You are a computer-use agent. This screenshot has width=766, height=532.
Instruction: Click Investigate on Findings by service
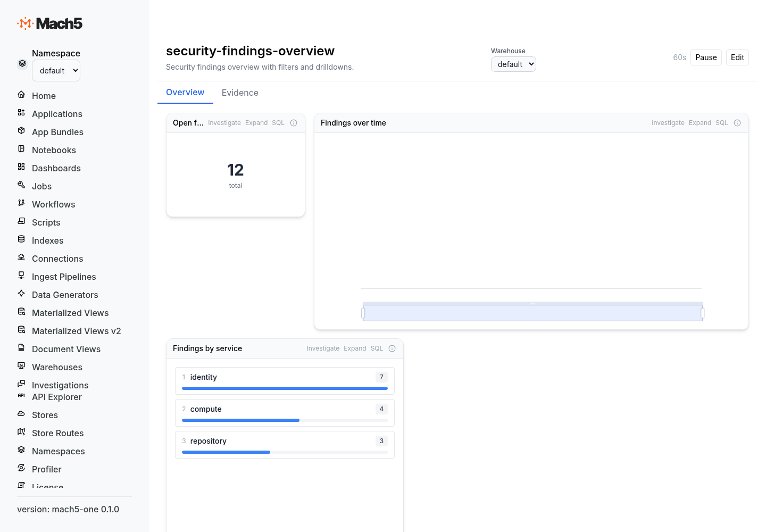[323, 348]
